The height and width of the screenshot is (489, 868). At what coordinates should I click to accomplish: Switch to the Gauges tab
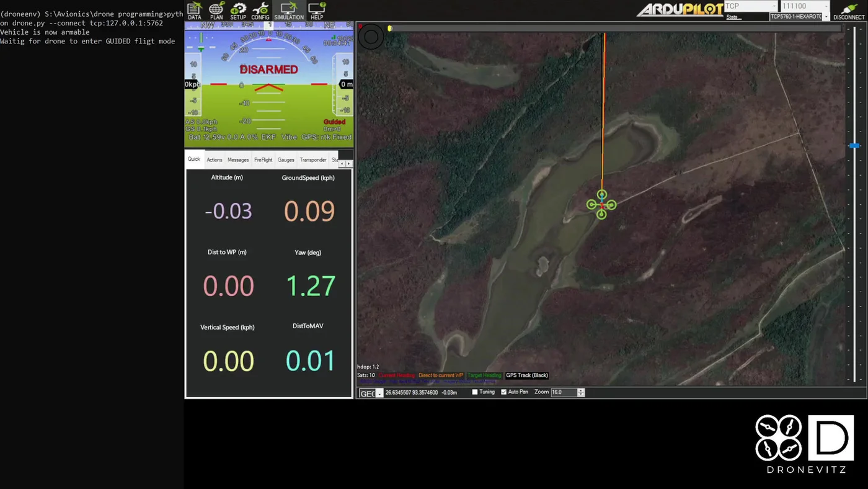pyautogui.click(x=286, y=160)
